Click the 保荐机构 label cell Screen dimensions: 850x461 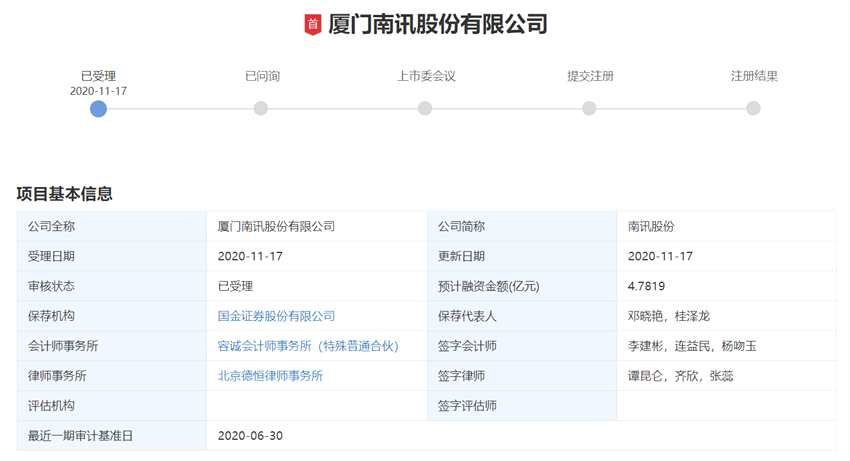112,316
